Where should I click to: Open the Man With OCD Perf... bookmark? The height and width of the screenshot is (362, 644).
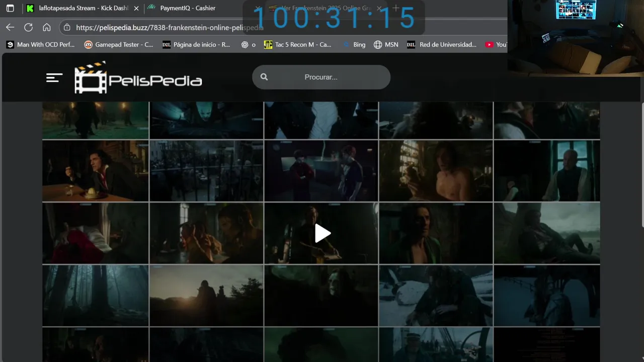(x=40, y=44)
